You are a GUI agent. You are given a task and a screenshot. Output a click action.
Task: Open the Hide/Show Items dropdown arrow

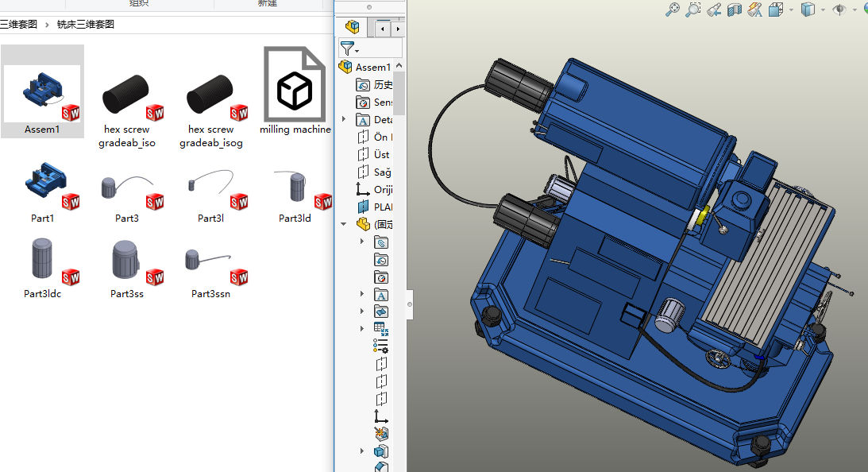tap(854, 10)
